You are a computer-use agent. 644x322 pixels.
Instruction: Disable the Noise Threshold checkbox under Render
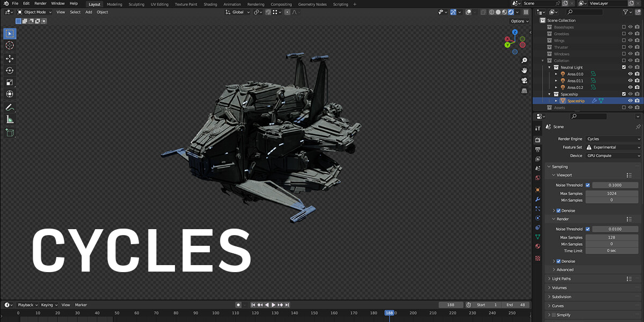click(x=588, y=229)
